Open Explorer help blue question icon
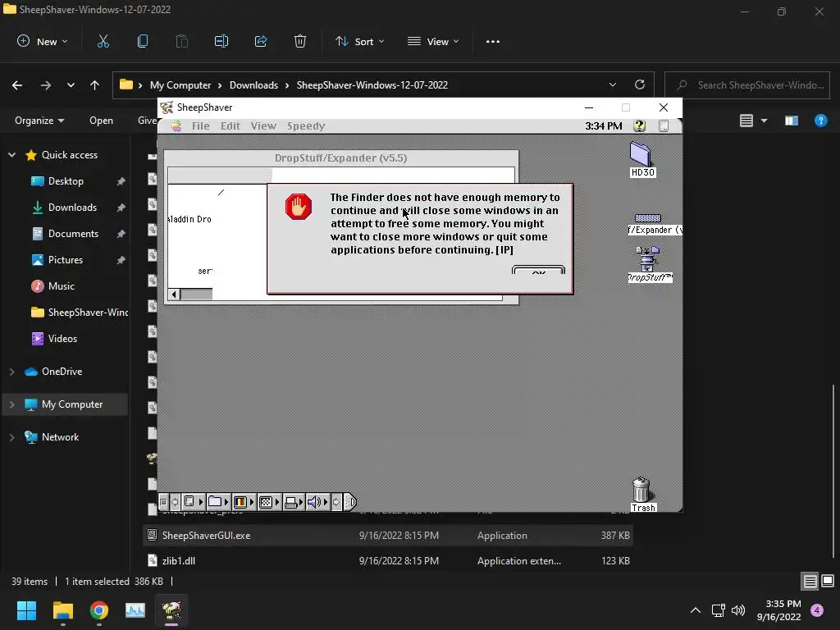Image resolution: width=840 pixels, height=630 pixels. 820,121
